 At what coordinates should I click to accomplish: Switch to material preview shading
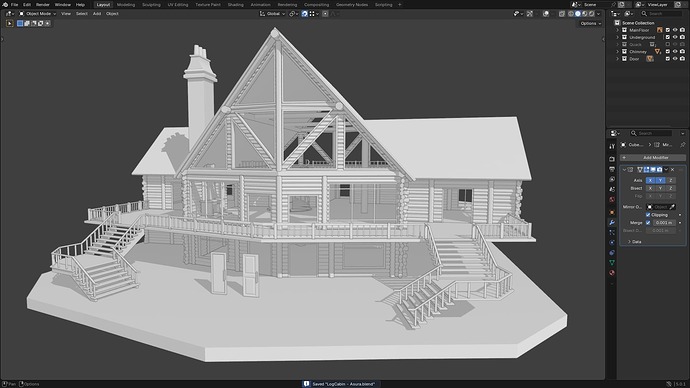click(x=585, y=14)
